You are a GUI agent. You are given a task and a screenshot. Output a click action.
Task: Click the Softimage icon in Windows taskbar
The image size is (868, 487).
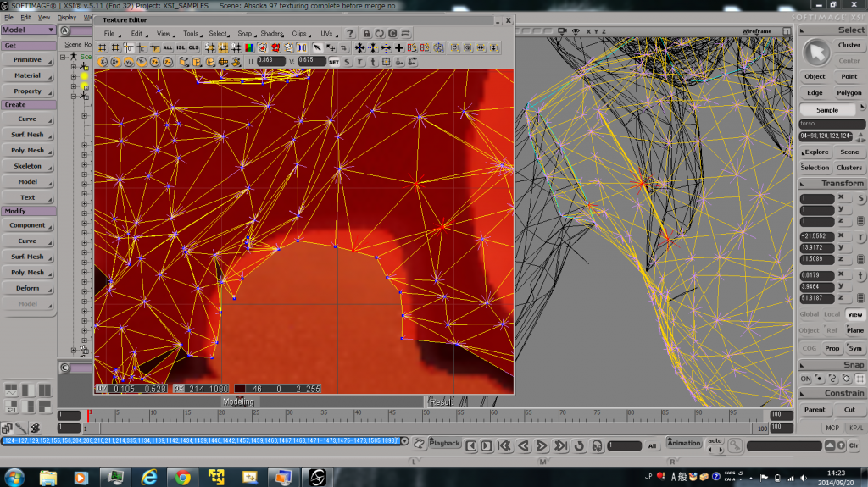pyautogui.click(x=317, y=477)
